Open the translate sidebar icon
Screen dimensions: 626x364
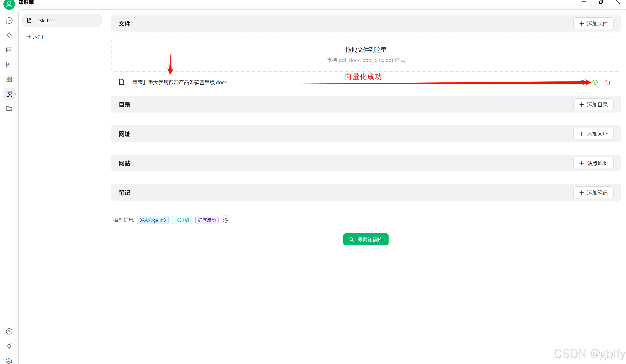point(9,65)
